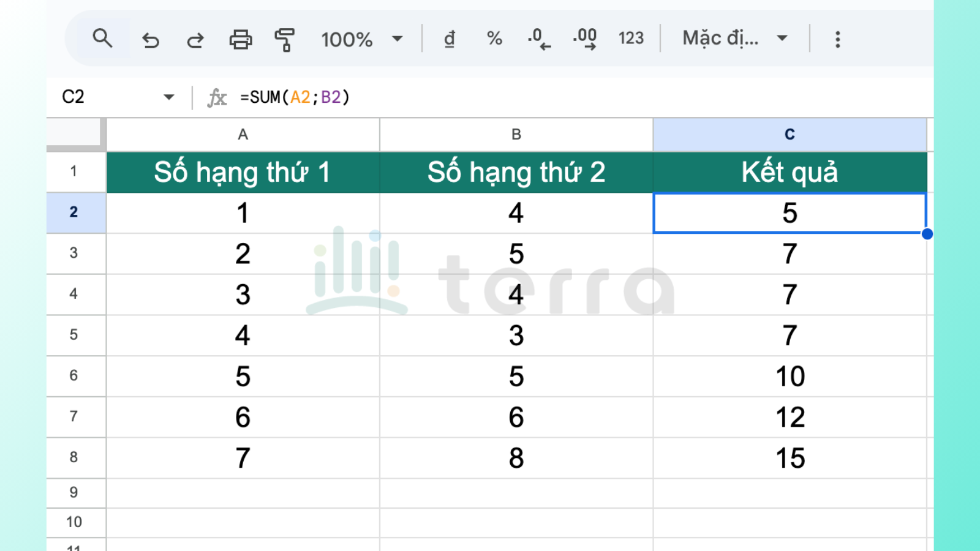Select cell A4 containing 3
The width and height of the screenshot is (980, 551).
coord(243,294)
